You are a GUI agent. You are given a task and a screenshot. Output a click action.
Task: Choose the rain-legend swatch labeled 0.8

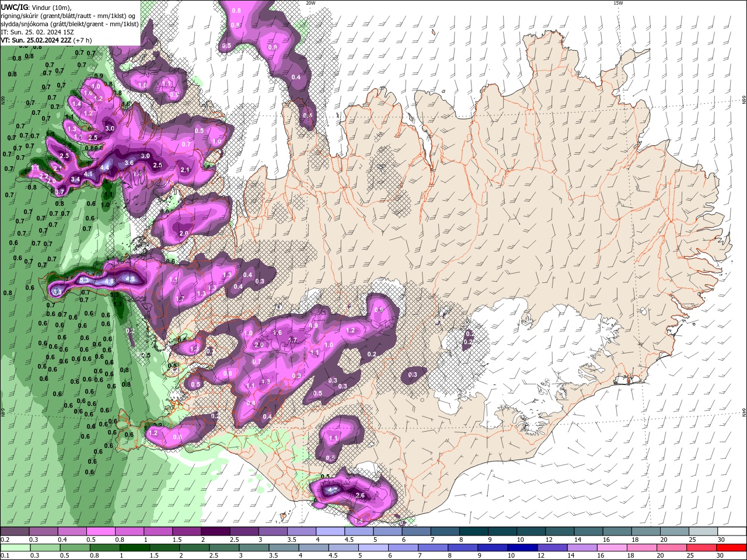[104, 548]
